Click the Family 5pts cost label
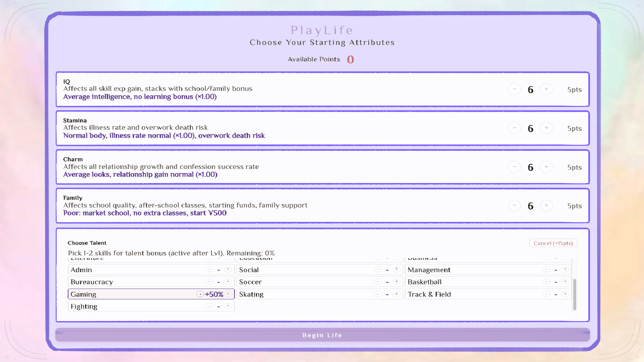This screenshot has height=362, width=644. tap(574, 206)
